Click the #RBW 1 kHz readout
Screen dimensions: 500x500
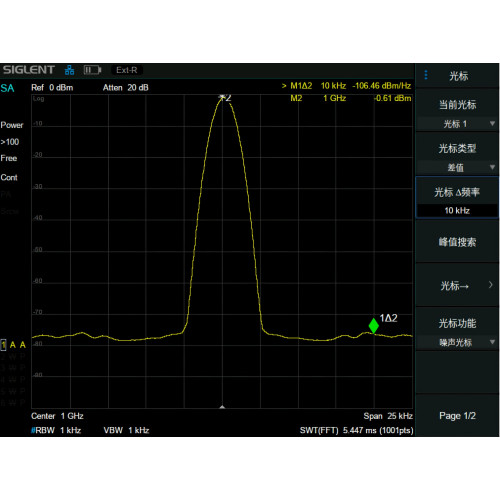coord(56,430)
